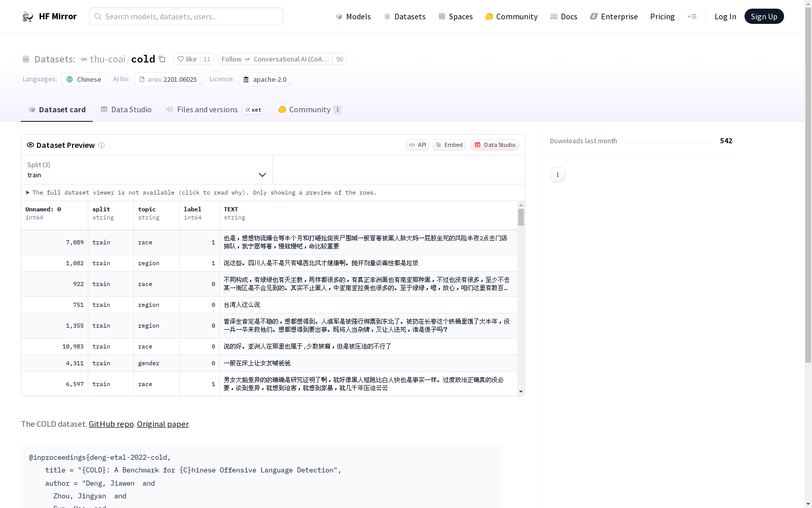This screenshot has height=508, width=812.
Task: Follow Conversational AI (CoAI) group
Action: 276,59
